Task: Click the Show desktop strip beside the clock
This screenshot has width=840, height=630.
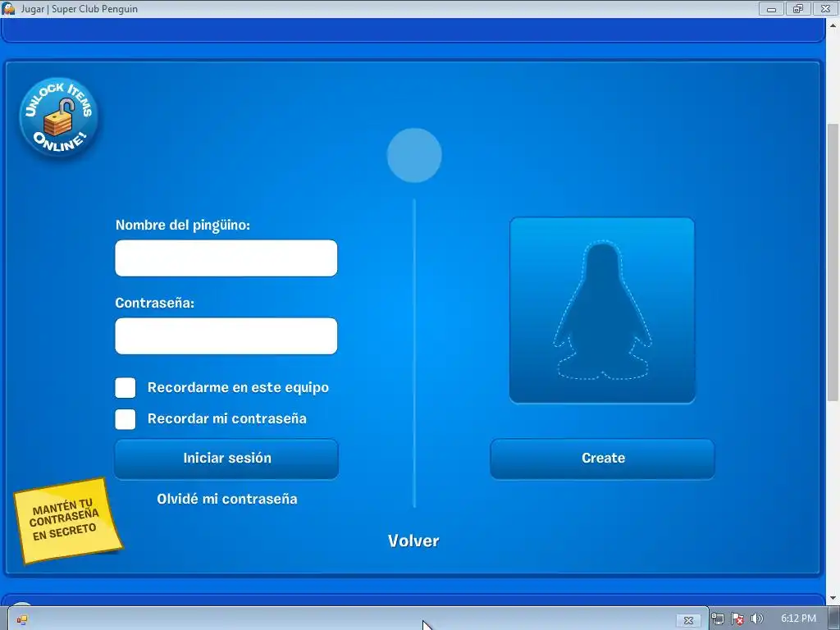Action: (x=833, y=619)
